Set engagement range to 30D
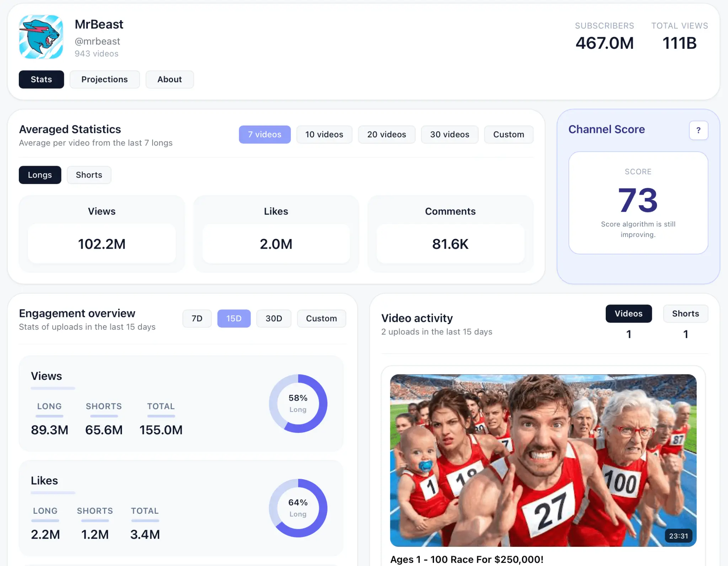The width and height of the screenshot is (728, 566). (x=274, y=318)
